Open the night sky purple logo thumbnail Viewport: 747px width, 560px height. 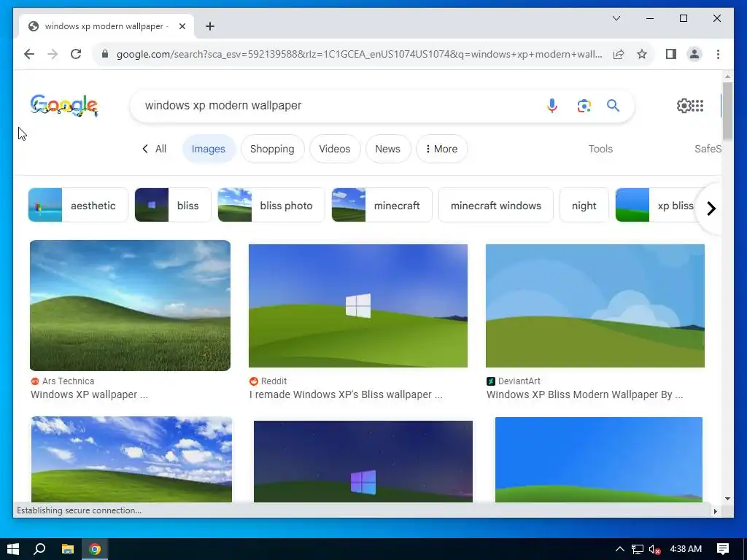tap(363, 462)
